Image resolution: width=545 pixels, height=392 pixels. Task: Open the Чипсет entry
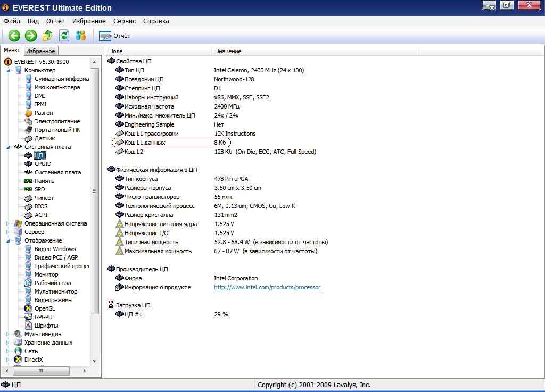(x=44, y=198)
